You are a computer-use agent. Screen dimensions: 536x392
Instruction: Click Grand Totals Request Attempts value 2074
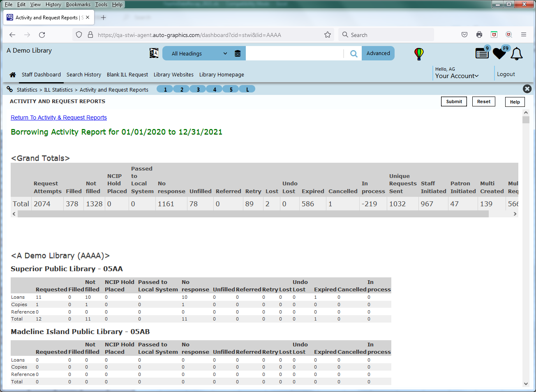click(x=42, y=204)
